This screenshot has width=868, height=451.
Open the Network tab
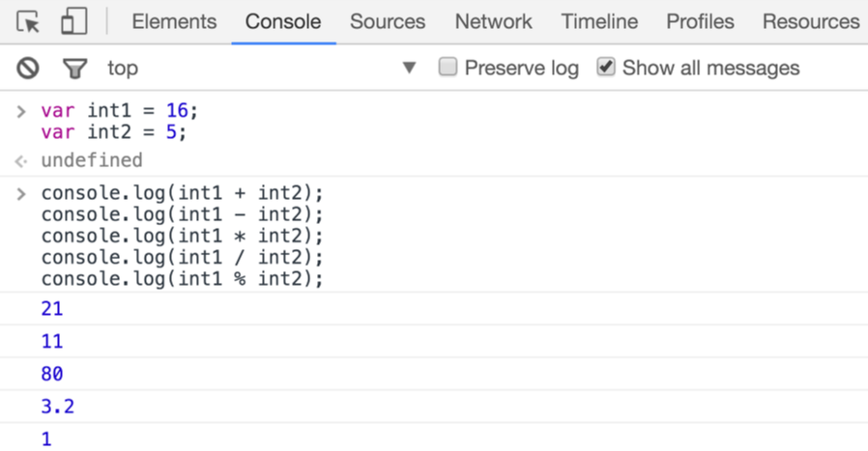pos(493,21)
